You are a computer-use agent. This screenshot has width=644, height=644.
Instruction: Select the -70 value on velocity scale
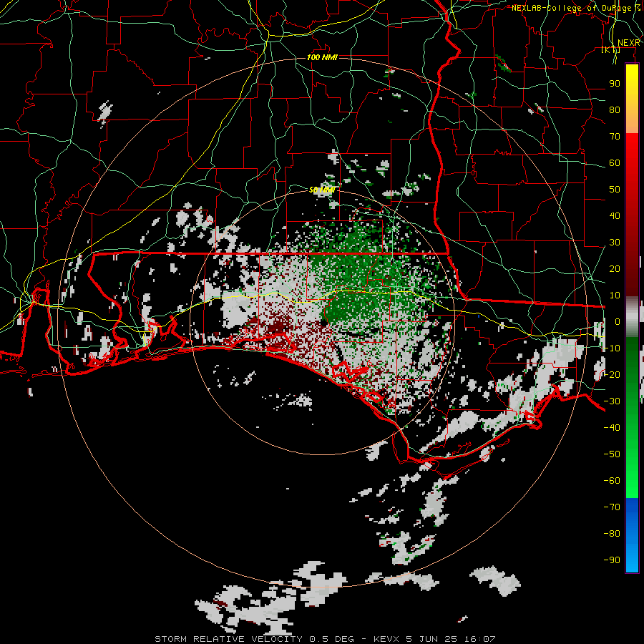612,507
